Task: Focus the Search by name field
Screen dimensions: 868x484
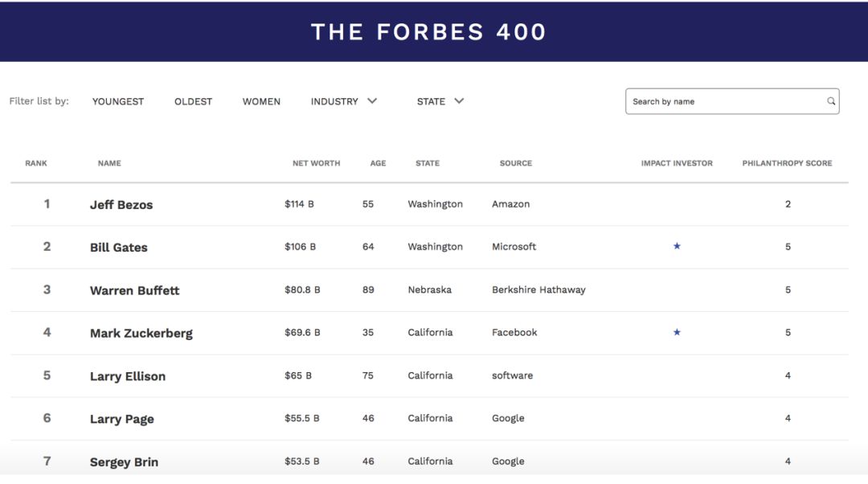Action: [732, 101]
